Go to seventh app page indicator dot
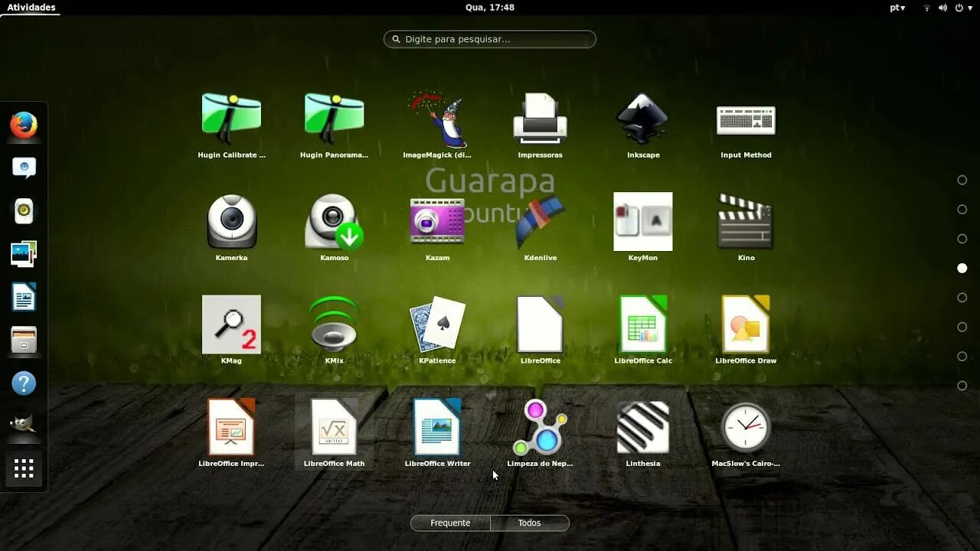This screenshot has width=980, height=551. [962, 356]
